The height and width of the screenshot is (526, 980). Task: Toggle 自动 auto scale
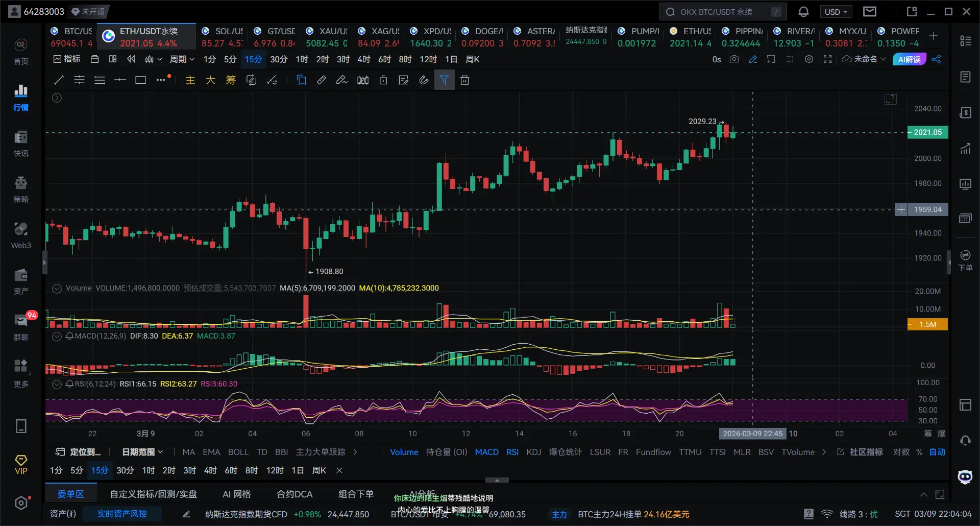click(937, 452)
